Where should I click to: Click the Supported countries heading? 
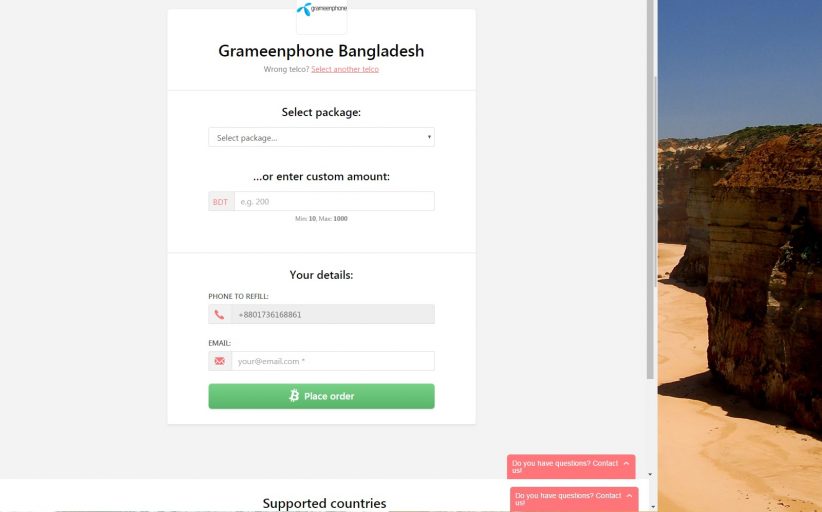324,503
